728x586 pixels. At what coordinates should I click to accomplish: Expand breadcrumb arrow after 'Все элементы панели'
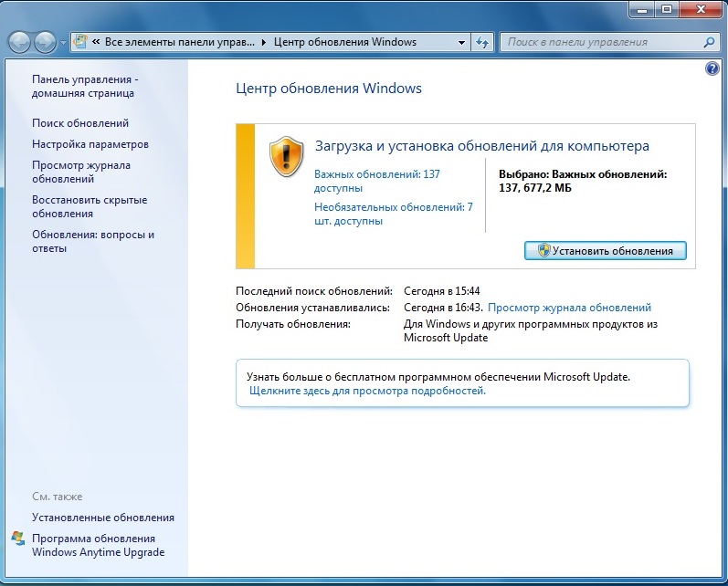(x=264, y=42)
